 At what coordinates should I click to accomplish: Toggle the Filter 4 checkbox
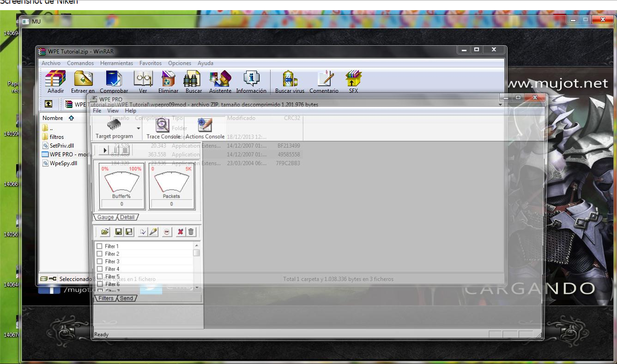point(99,269)
